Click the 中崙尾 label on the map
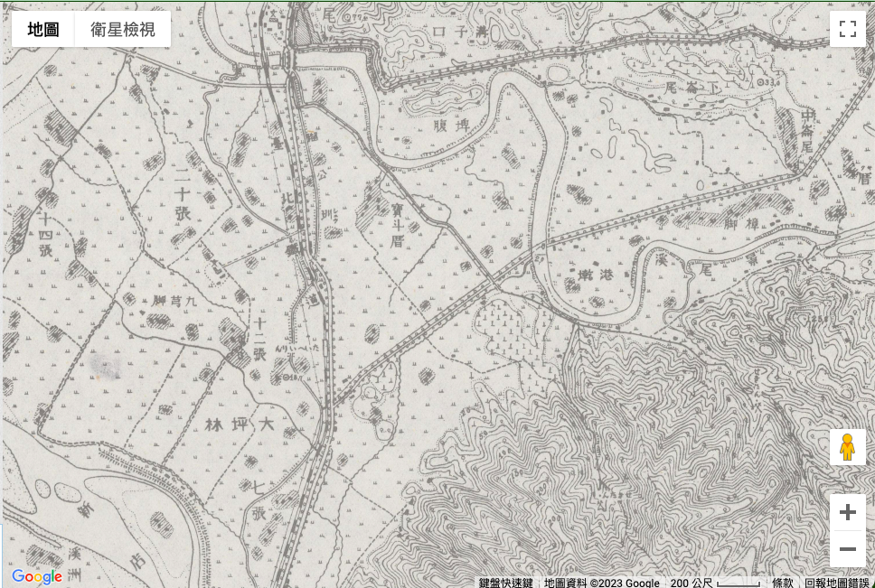 807,133
